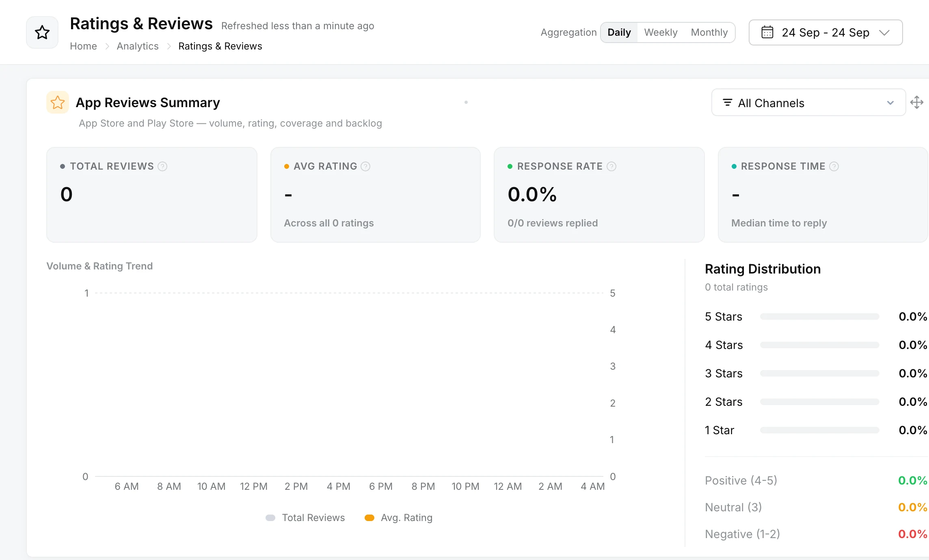This screenshot has height=560, width=929.
Task: Click 'Across all 0 ratings' text
Action: (329, 223)
